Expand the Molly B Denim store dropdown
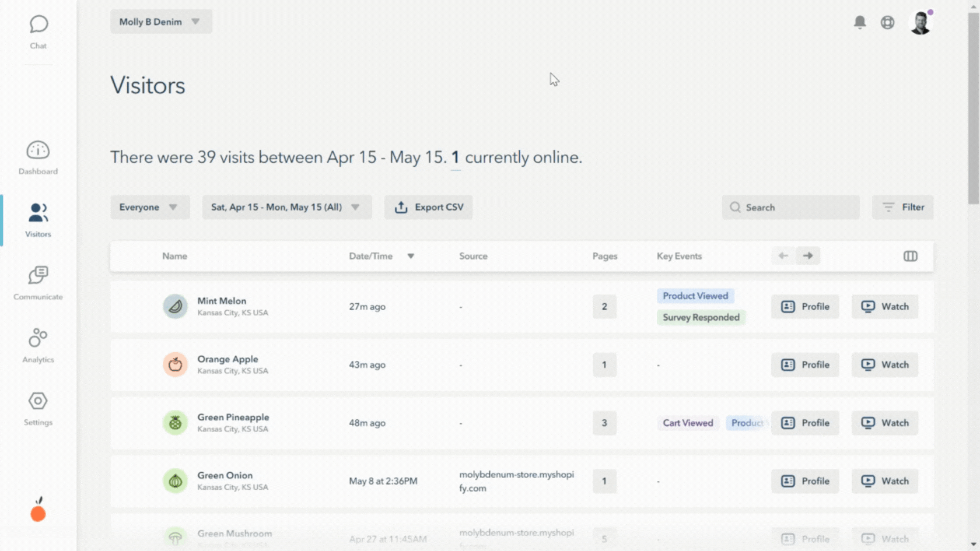This screenshot has height=551, width=980. pyautogui.click(x=161, y=22)
